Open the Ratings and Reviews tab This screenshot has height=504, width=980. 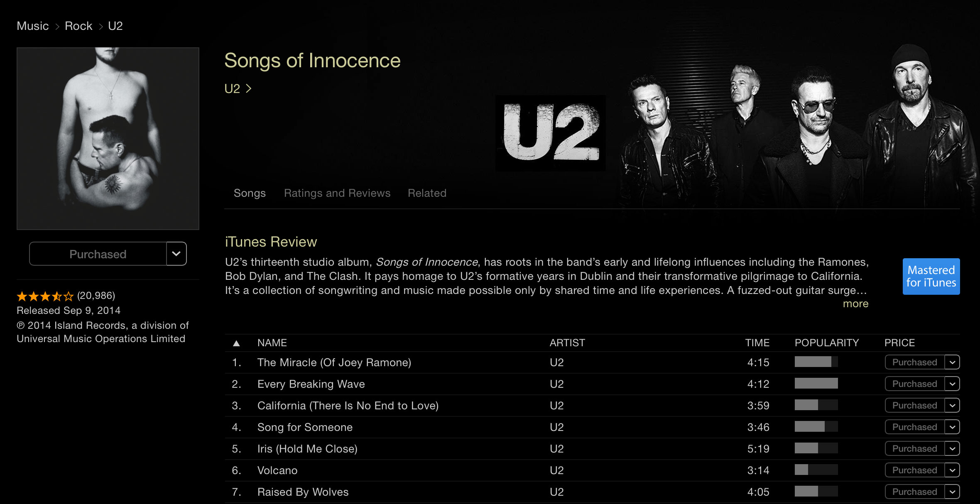tap(337, 193)
